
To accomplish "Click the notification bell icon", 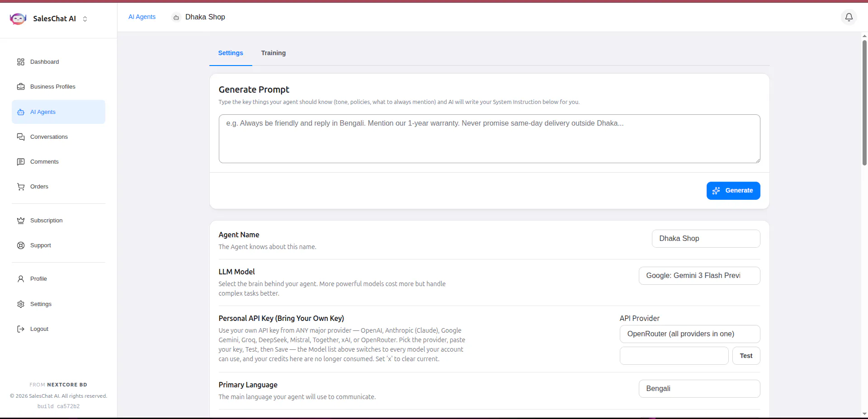I will [x=849, y=17].
